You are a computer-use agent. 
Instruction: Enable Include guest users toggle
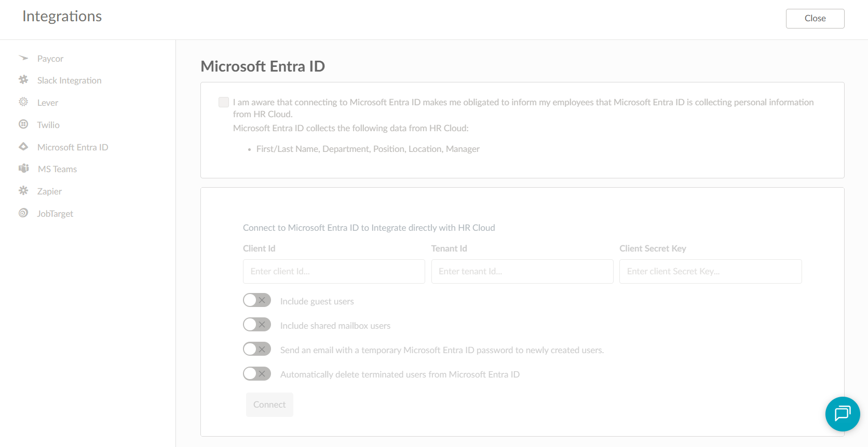[x=257, y=300]
